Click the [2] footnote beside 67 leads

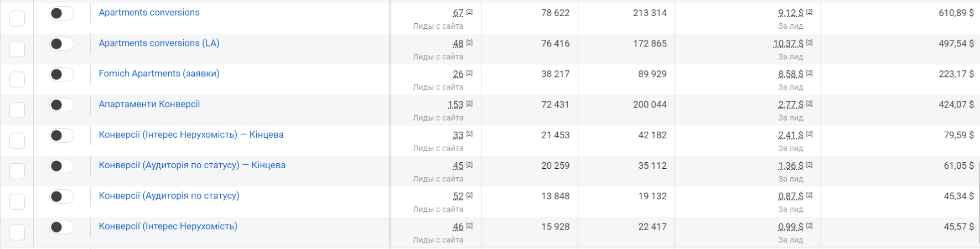pos(469,12)
